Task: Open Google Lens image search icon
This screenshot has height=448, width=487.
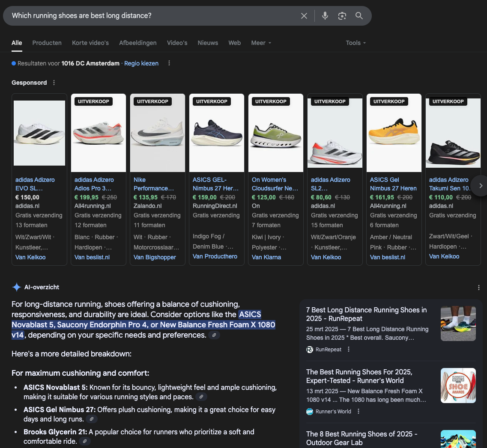Action: click(342, 16)
